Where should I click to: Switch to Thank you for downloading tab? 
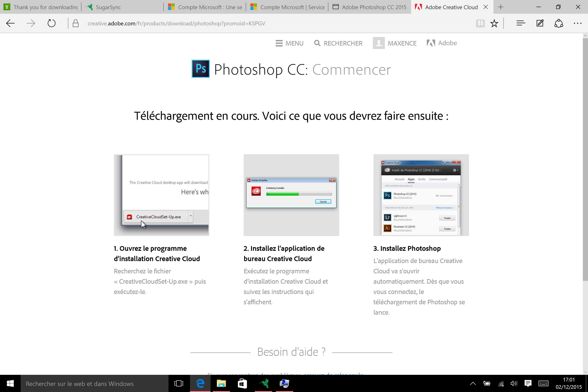(41, 7)
